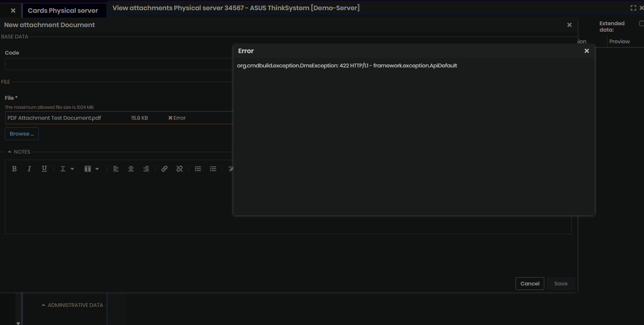Apply italic formatting in notes editor
Viewport: 644px width, 325px height.
pyautogui.click(x=29, y=169)
